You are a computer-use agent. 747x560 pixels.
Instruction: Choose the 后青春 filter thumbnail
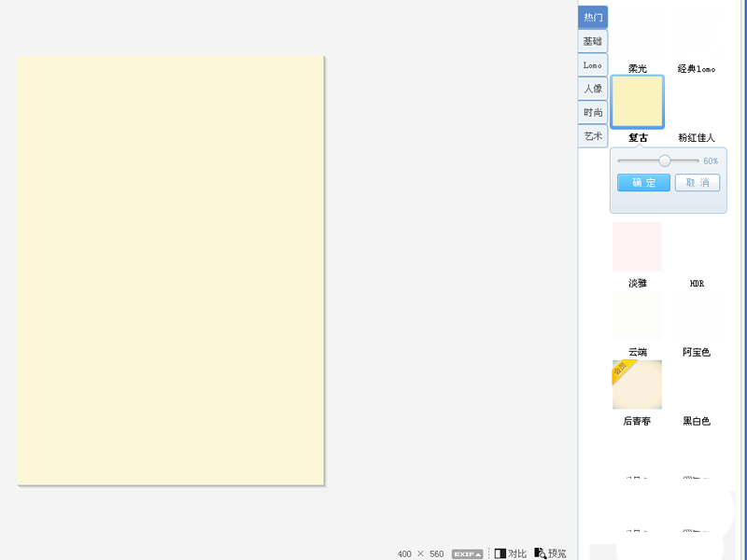point(638,385)
